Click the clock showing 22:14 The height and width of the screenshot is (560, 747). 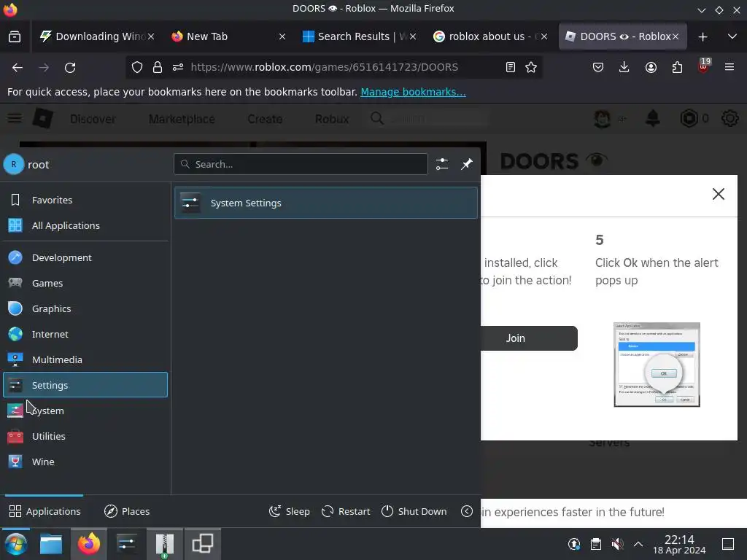(679, 544)
